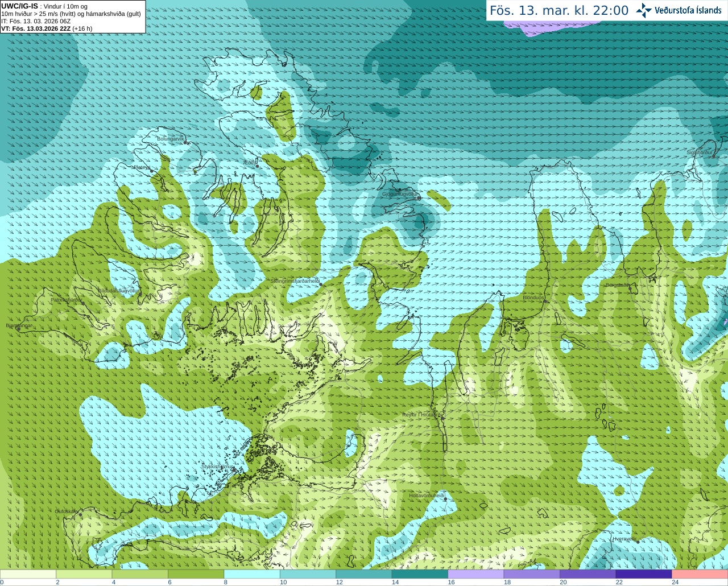
Task: Select the 20–22 m/s violet swatch
Action: (588, 574)
